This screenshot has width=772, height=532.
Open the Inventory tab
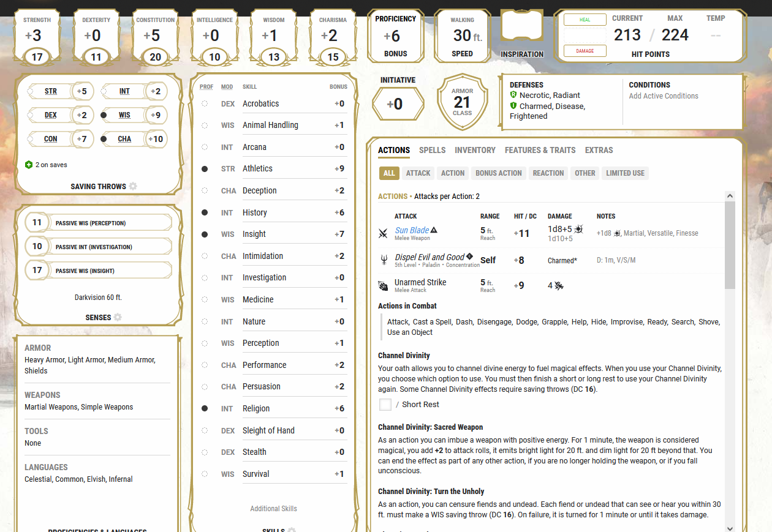point(475,150)
